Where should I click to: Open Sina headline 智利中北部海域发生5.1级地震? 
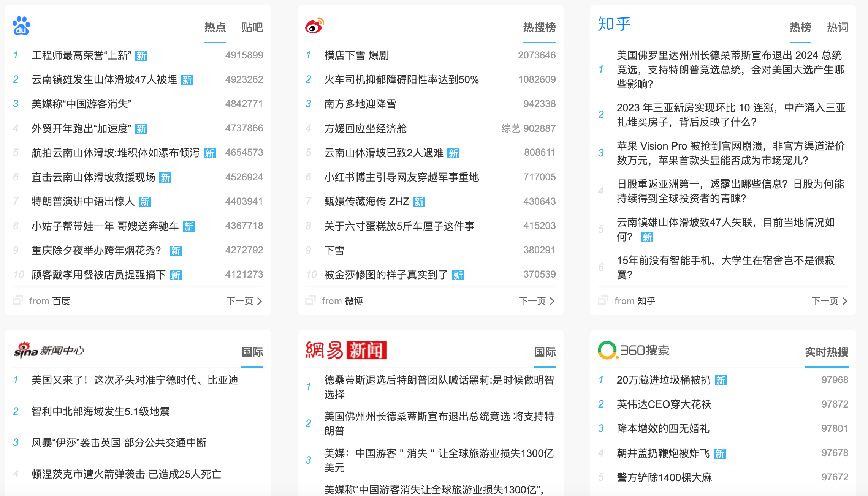point(100,412)
